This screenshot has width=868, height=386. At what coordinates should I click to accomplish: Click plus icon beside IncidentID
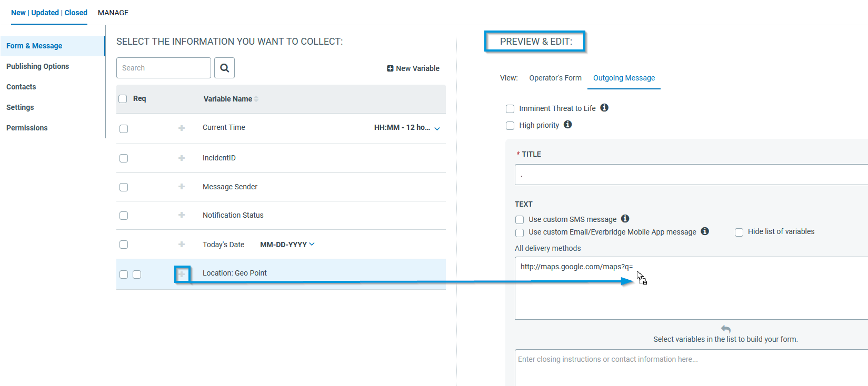tap(182, 158)
